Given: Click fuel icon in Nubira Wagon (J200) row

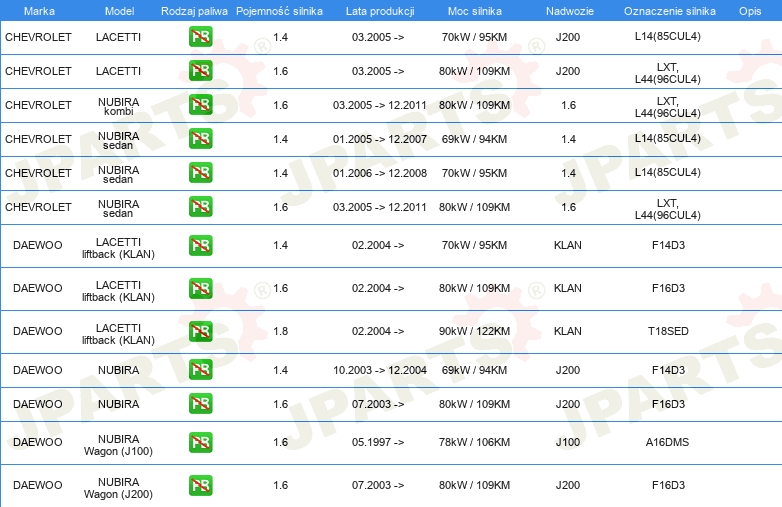Looking at the screenshot, I should (x=200, y=485).
